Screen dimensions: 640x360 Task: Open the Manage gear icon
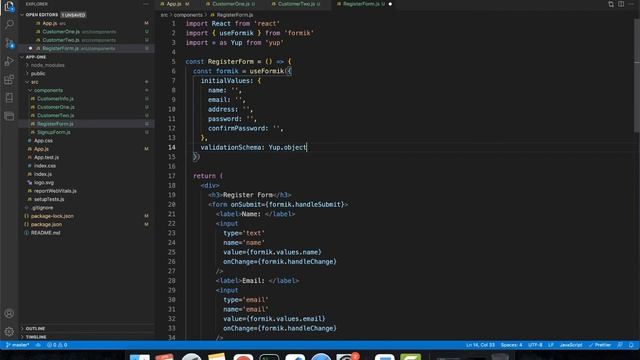point(9,331)
